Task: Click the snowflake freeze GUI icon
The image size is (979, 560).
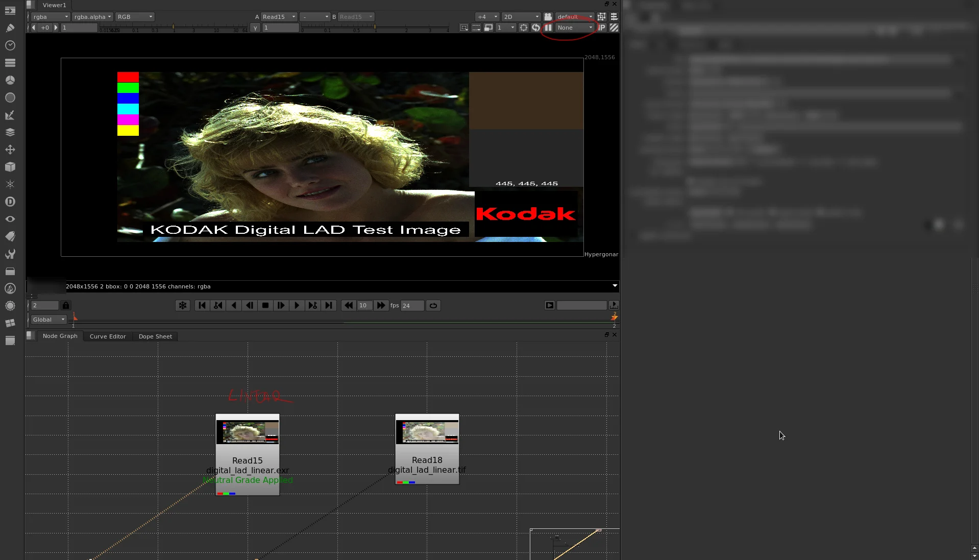Action: 183,305
